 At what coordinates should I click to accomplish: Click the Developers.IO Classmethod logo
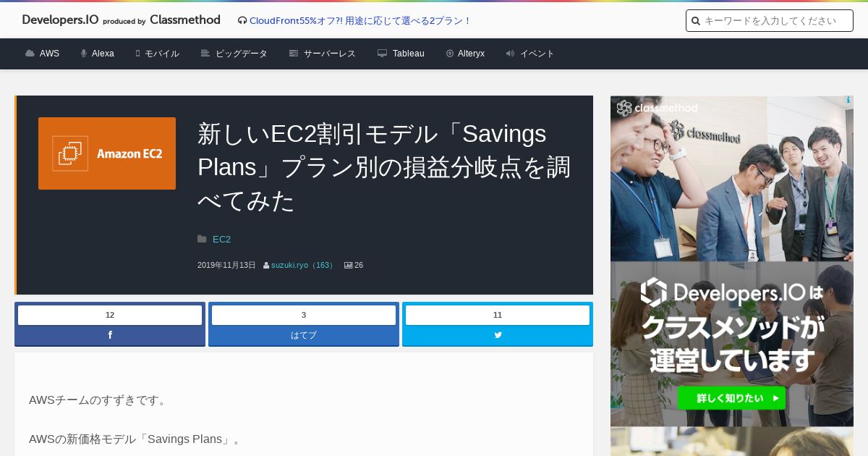pyautogui.click(x=121, y=20)
